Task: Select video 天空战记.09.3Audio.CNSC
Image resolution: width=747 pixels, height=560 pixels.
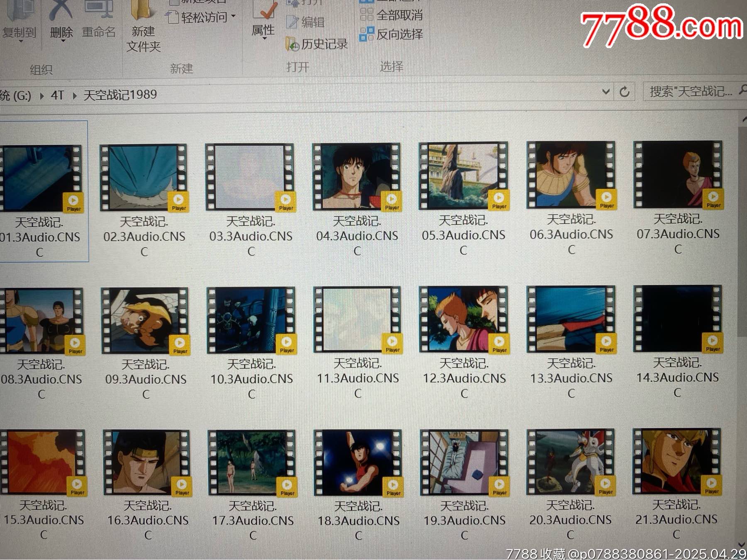Action: [146, 344]
